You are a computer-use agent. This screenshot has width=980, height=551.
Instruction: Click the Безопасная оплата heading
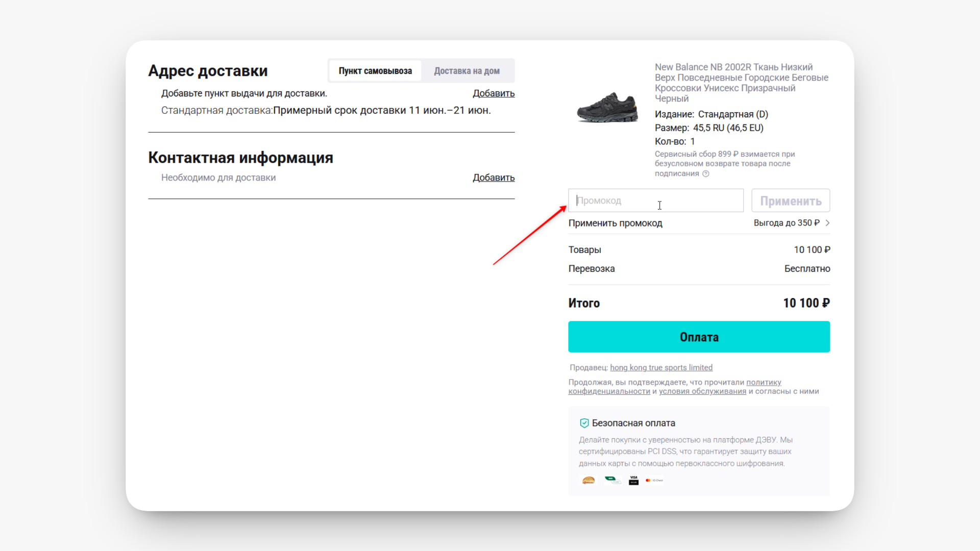pos(633,423)
